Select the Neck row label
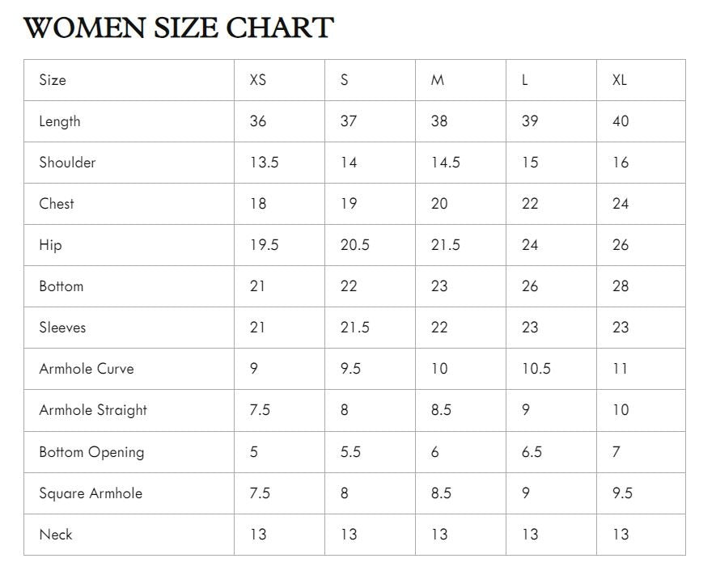The width and height of the screenshot is (716, 588). [56, 535]
